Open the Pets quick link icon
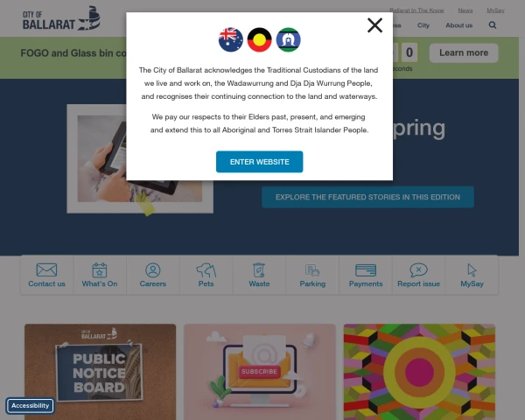The width and height of the screenshot is (525, 420). 206,270
